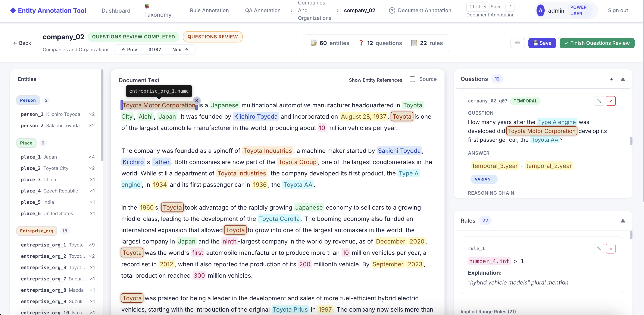Open QA Annotation in the navigation bar

coord(263,10)
